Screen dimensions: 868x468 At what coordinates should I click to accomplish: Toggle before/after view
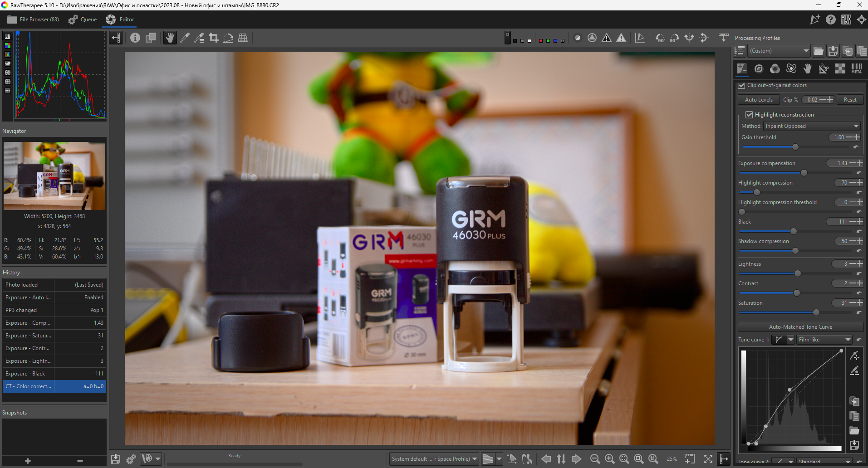coord(151,38)
